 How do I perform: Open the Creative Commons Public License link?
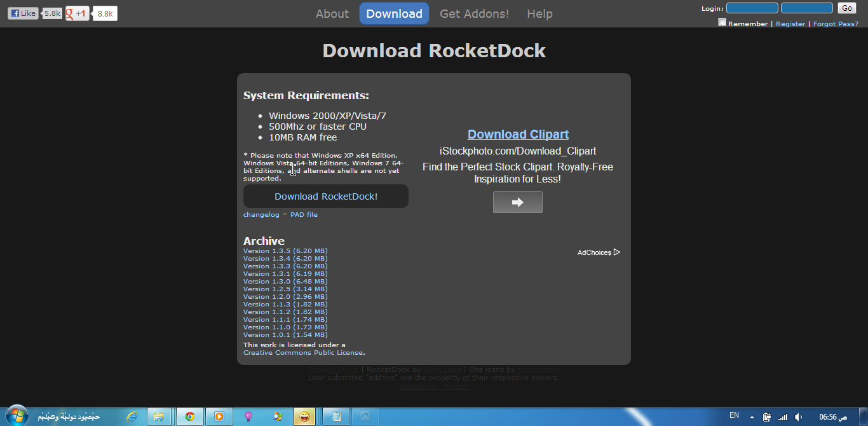tap(303, 353)
